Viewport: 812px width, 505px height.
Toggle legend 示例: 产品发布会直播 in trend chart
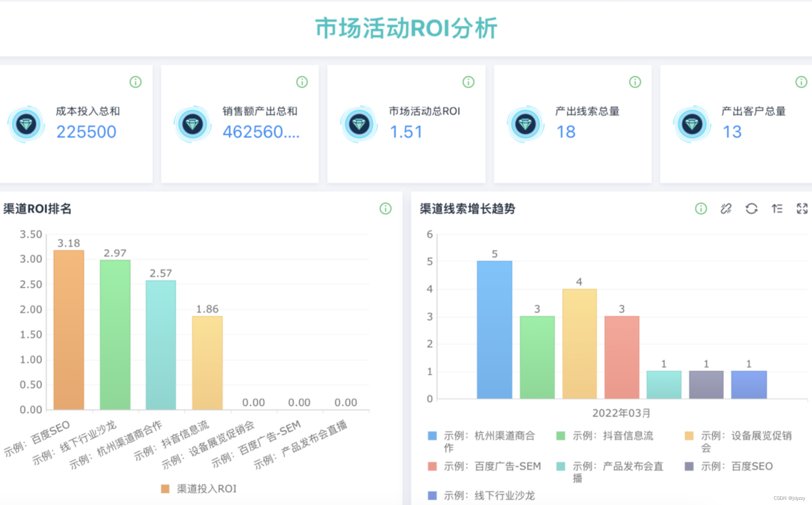tap(610, 472)
